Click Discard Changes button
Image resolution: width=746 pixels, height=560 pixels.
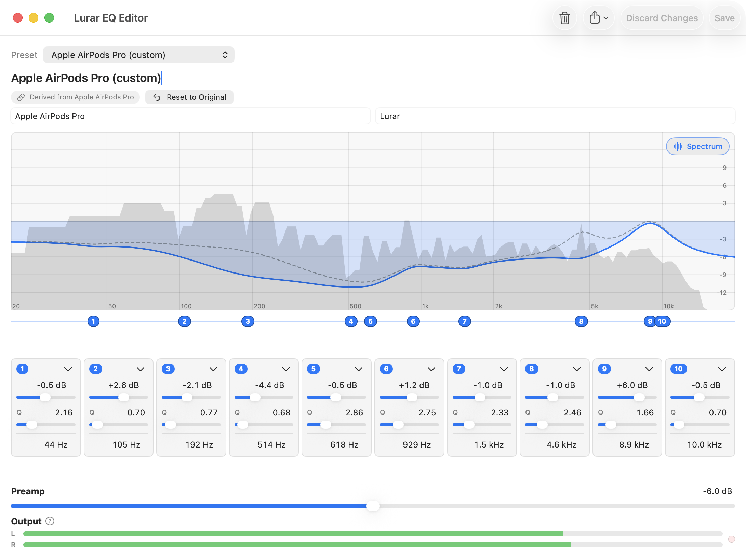pyautogui.click(x=662, y=18)
